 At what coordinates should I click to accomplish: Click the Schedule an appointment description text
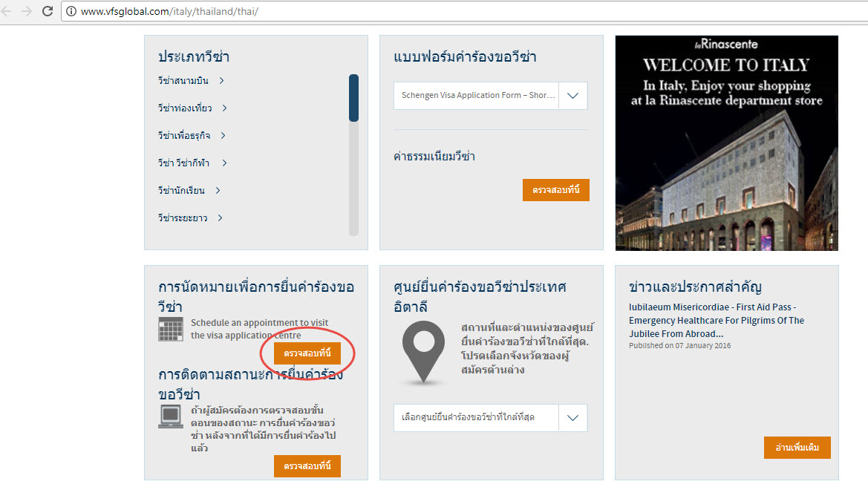point(260,330)
